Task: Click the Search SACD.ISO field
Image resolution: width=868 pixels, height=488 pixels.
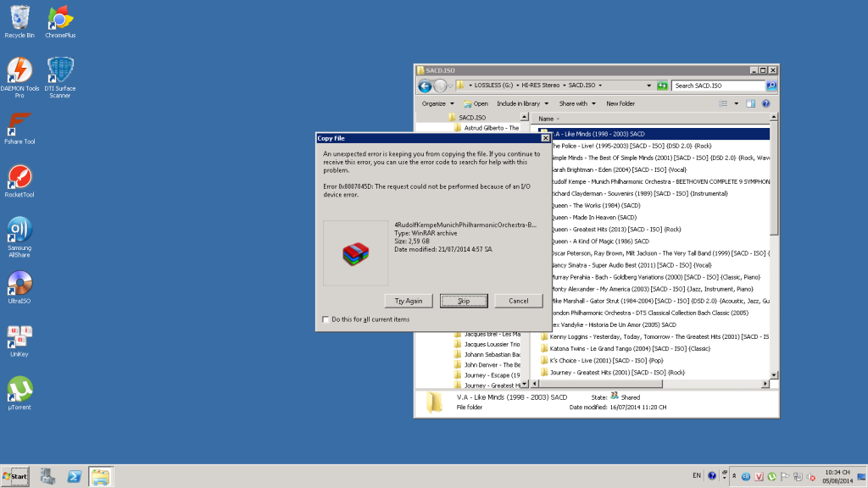Action: (x=719, y=86)
